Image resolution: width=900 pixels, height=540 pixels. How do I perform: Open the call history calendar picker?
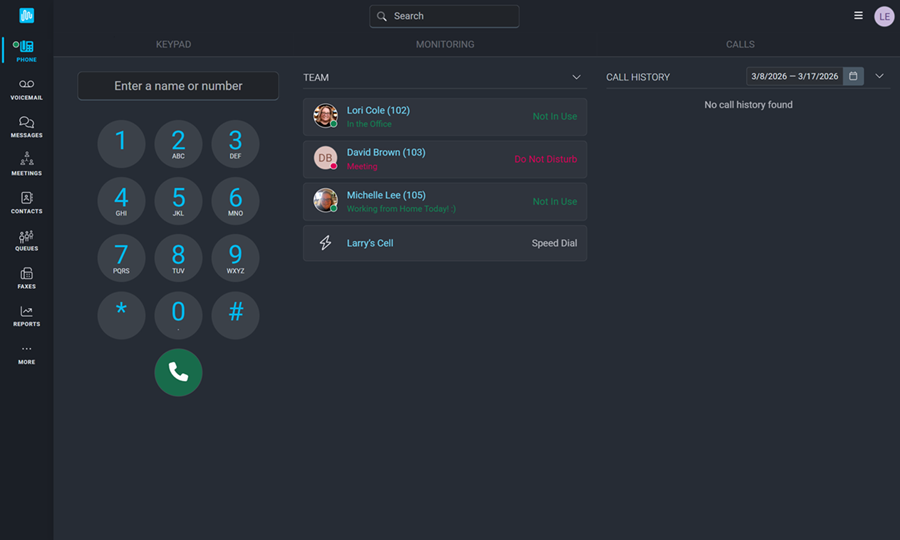pos(853,76)
